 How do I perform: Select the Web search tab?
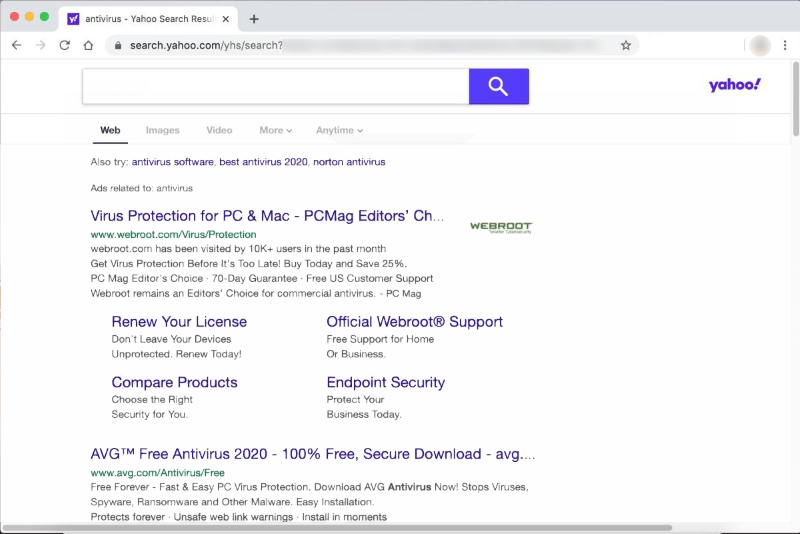110,130
